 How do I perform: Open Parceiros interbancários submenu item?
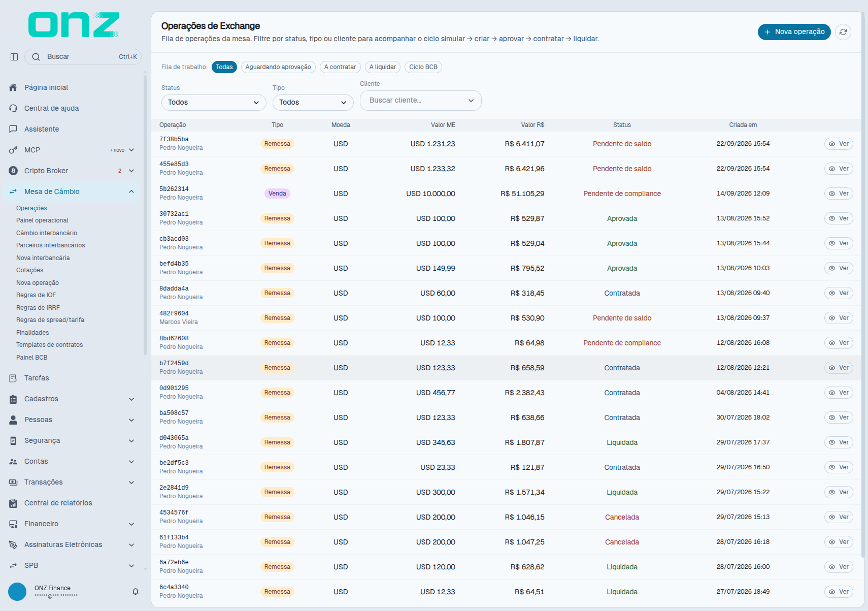click(51, 245)
